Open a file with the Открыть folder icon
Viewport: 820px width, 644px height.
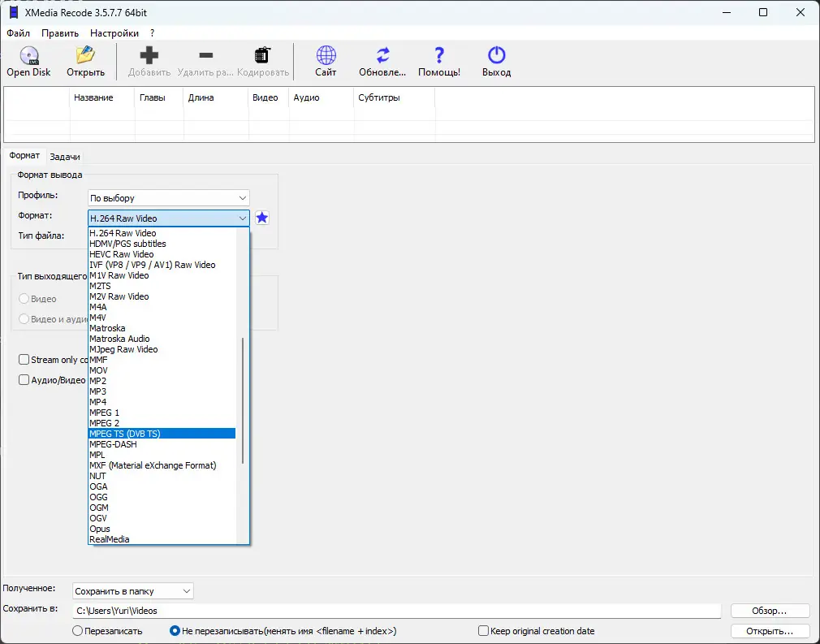point(85,55)
